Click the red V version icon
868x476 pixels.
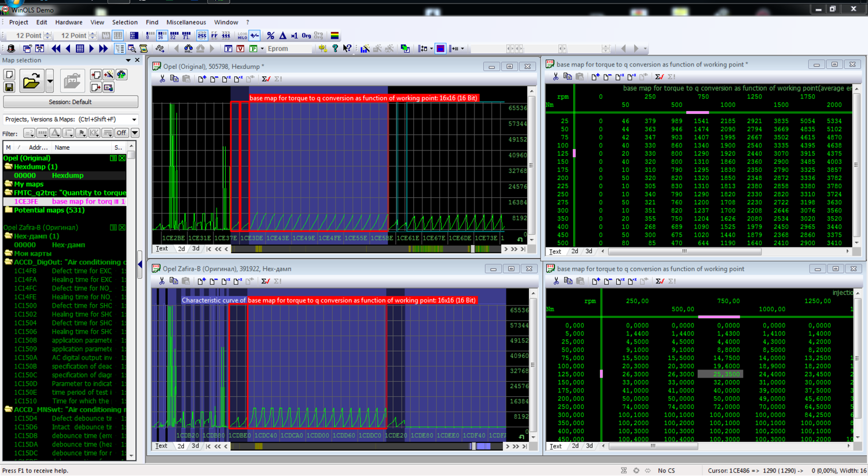point(240,49)
